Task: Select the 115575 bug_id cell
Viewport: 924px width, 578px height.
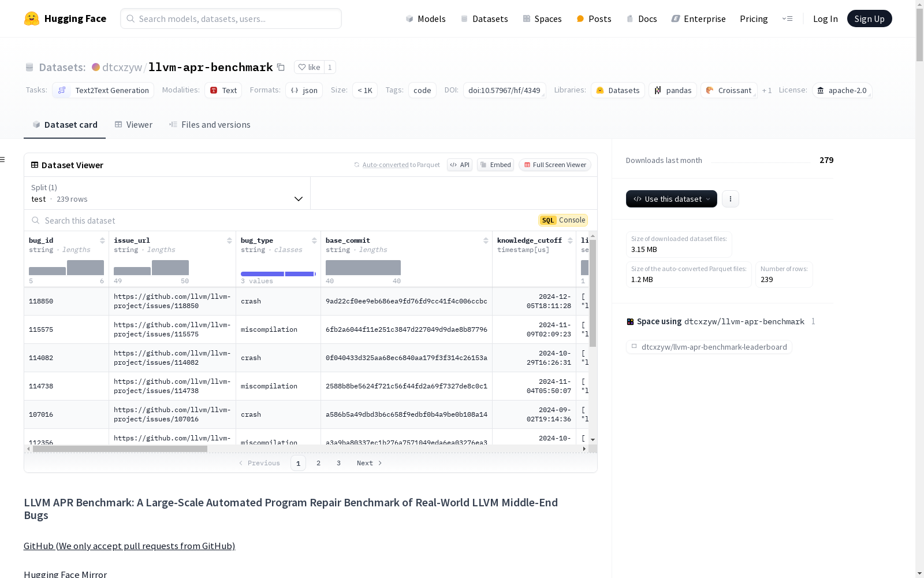Action: pyautogui.click(x=66, y=329)
